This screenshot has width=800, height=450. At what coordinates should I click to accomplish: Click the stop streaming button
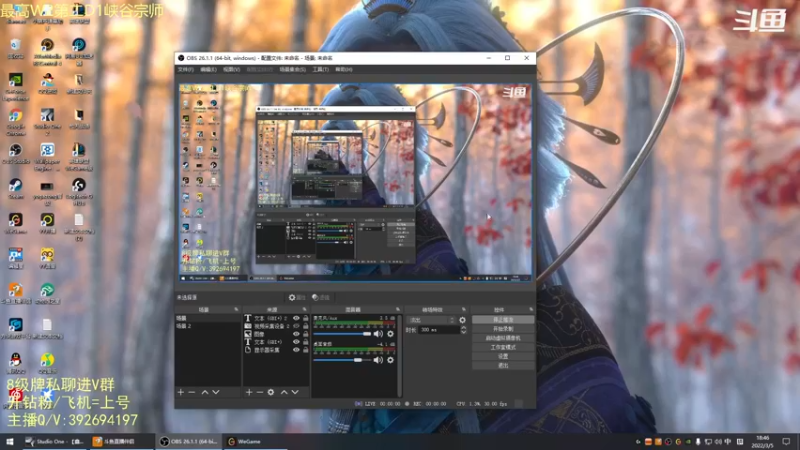point(503,320)
